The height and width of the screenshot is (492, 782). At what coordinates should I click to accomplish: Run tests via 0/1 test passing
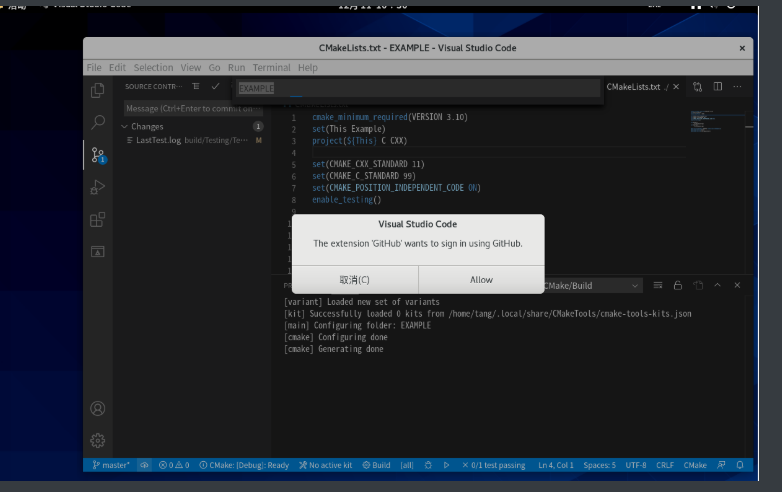(493, 465)
